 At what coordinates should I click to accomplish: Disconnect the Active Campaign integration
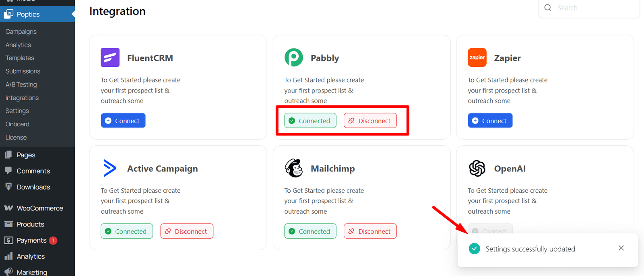tap(187, 231)
